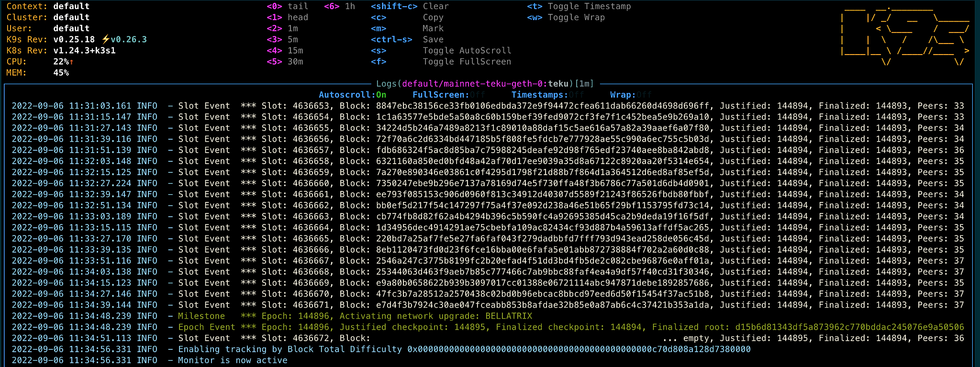Click the log line for Slot 4636653

[x=488, y=106]
